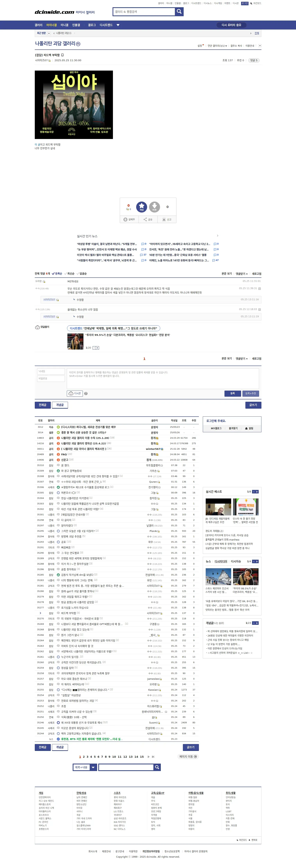The width and height of the screenshot is (296, 868).
Task: Click the mobile phone icon beside the post title
Action: (62, 55)
